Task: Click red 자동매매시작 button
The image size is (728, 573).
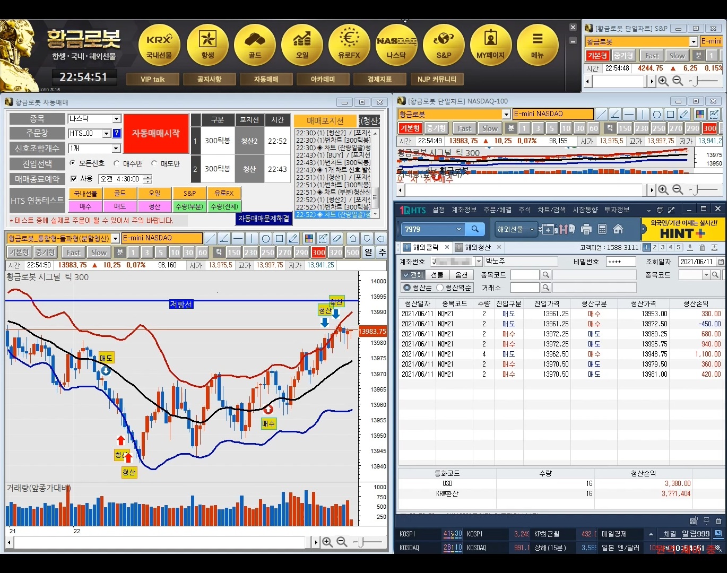Action: click(x=156, y=134)
